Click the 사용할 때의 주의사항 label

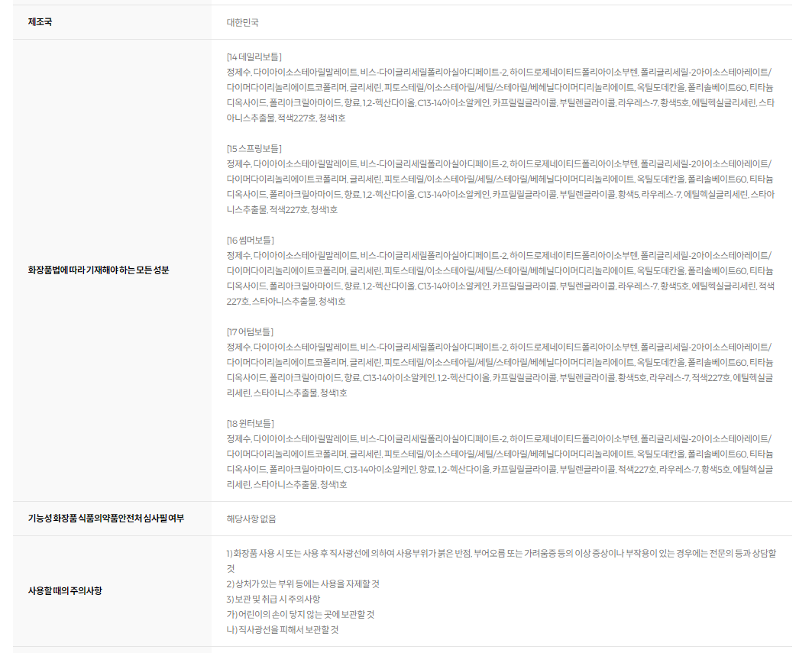pyautogui.click(x=64, y=590)
